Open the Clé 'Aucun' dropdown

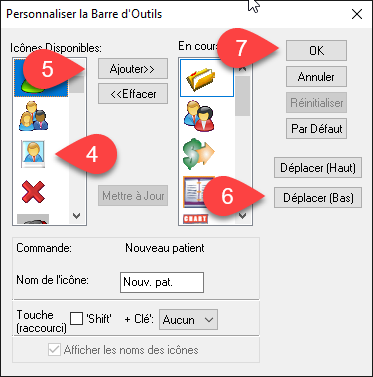pyautogui.click(x=188, y=320)
